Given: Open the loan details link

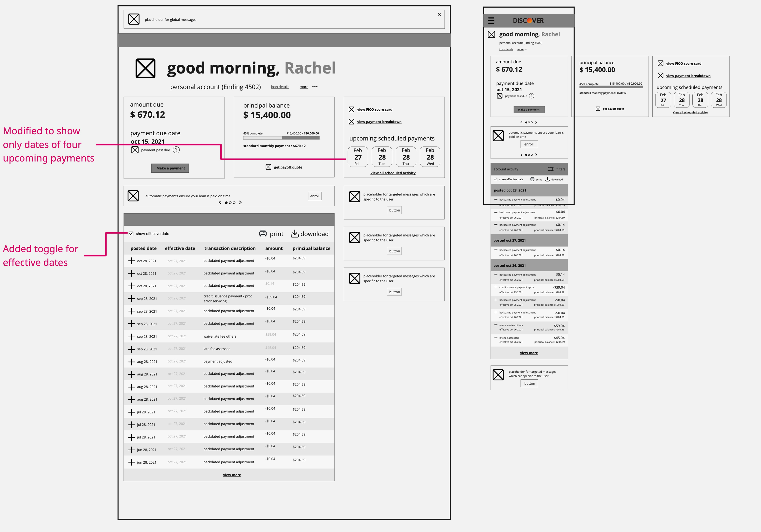Looking at the screenshot, I should pyautogui.click(x=280, y=87).
